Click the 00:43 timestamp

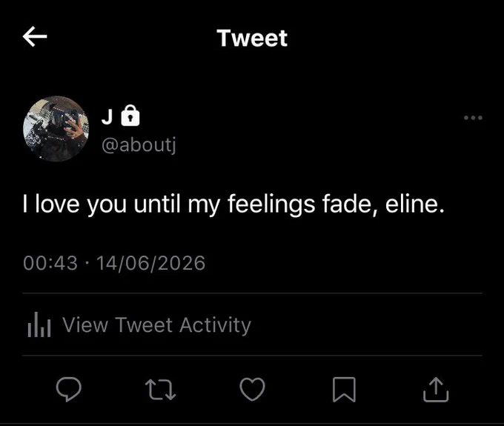[x=50, y=263]
